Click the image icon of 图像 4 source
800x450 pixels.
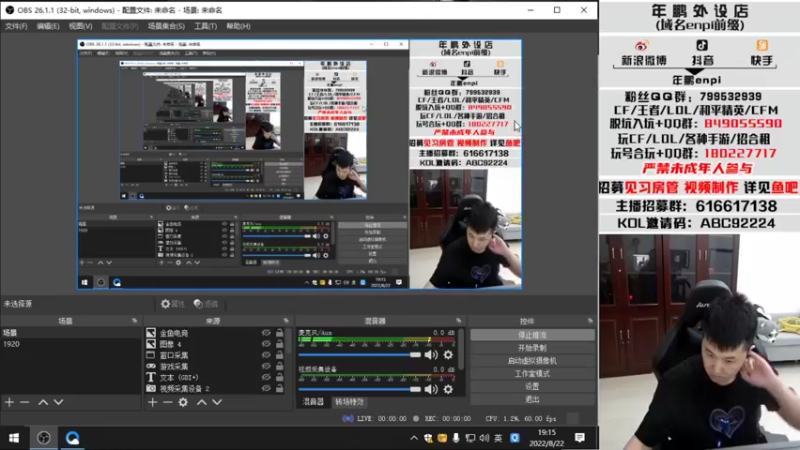click(x=151, y=344)
